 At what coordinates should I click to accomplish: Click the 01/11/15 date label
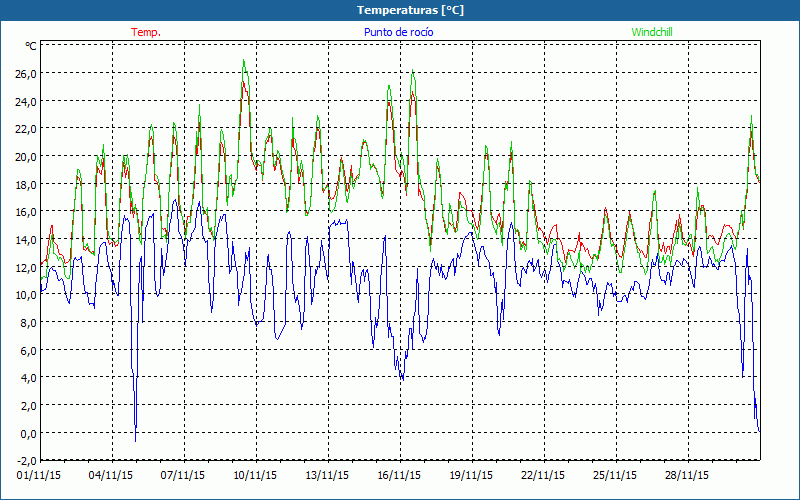39,476
